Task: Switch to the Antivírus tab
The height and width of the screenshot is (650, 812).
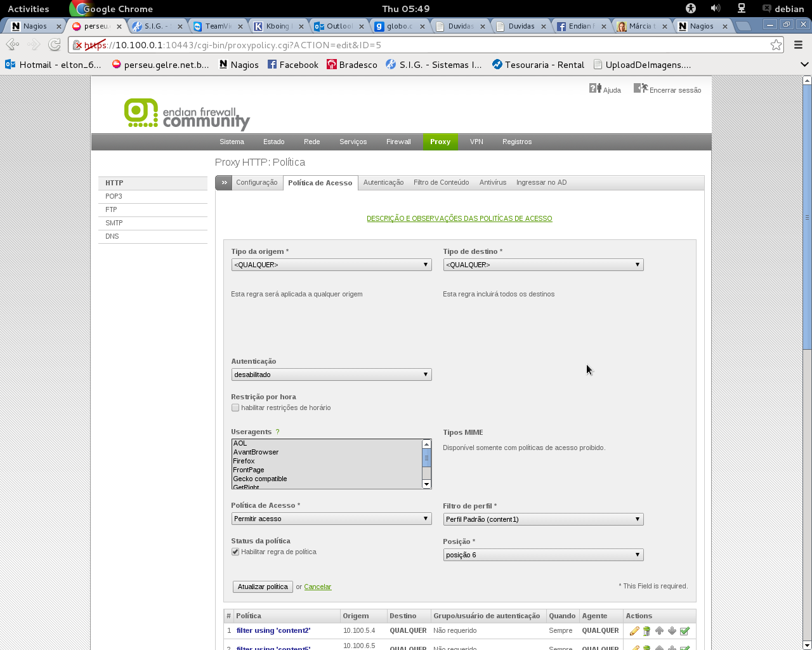Action: (493, 182)
